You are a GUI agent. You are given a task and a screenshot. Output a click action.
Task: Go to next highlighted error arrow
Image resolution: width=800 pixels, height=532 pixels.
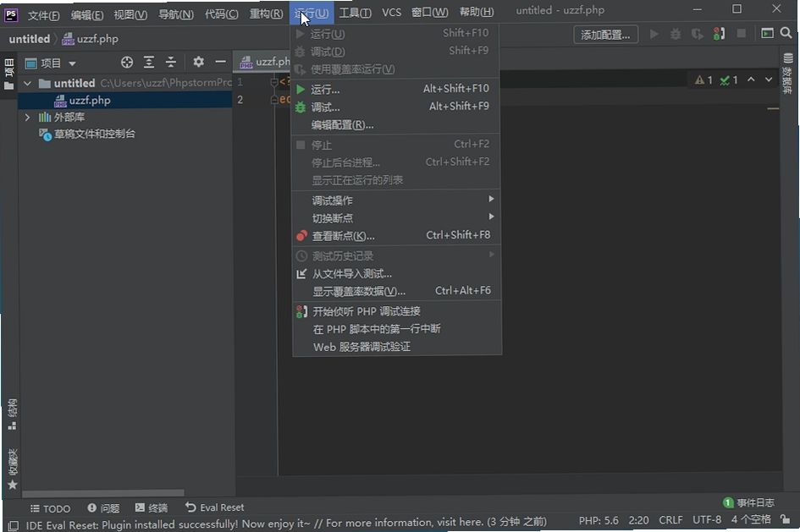[769, 80]
